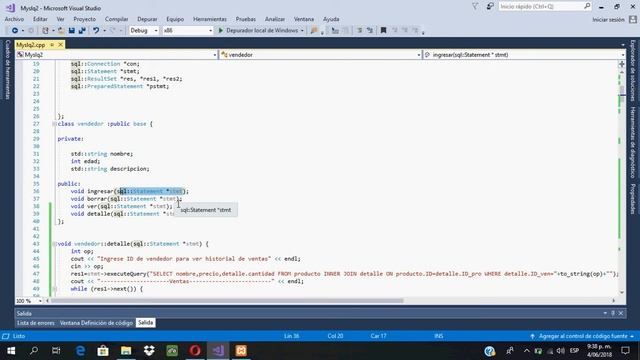Click the Save floppy-disk icon
640x360 pixels.
[72, 30]
